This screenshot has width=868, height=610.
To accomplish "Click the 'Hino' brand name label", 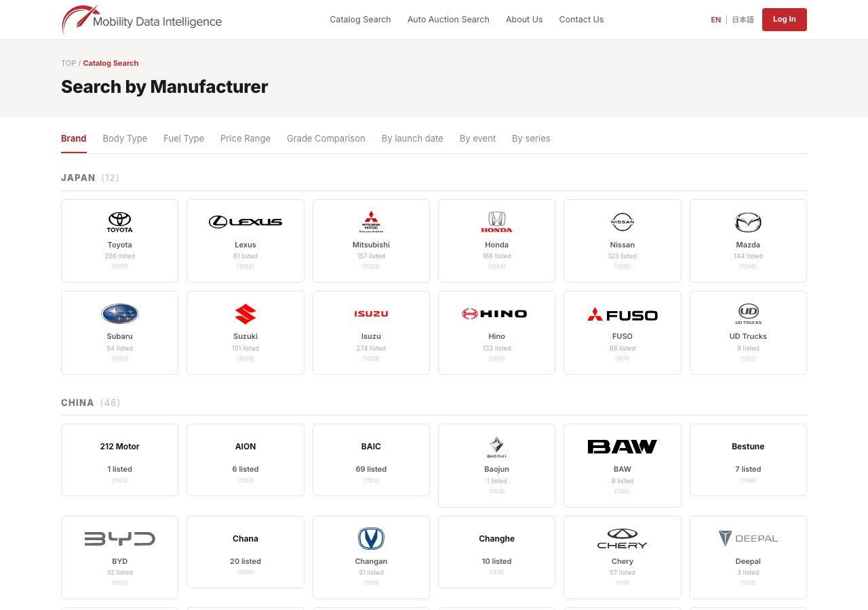I will (497, 336).
